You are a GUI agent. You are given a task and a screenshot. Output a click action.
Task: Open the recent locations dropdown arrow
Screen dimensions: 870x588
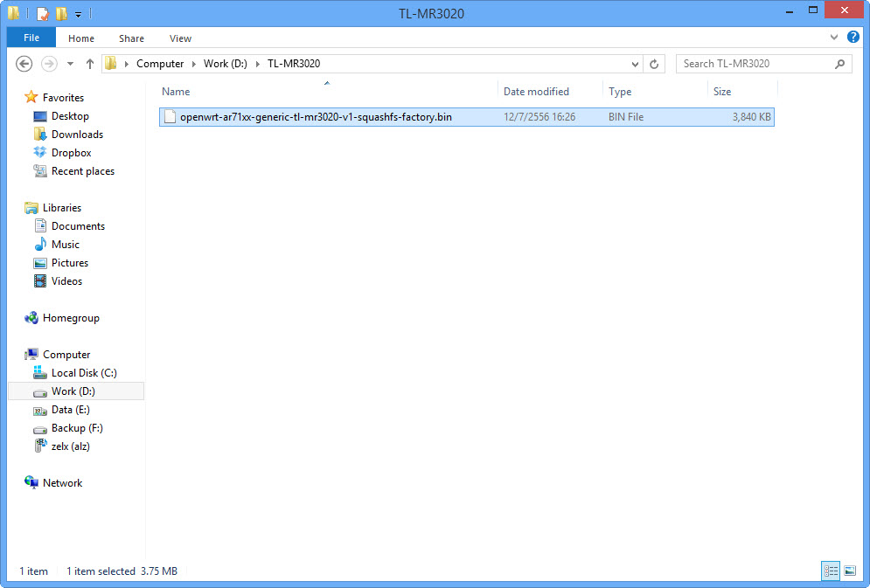coord(71,64)
